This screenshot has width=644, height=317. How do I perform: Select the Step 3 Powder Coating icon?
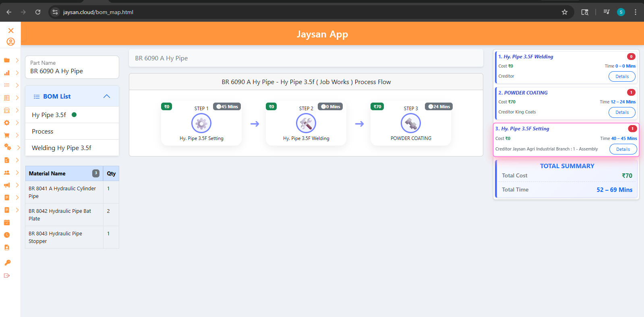click(411, 124)
